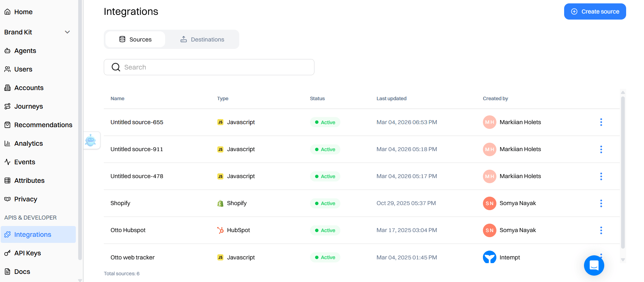Click the Last updated column header
The image size is (644, 282).
pos(392,98)
